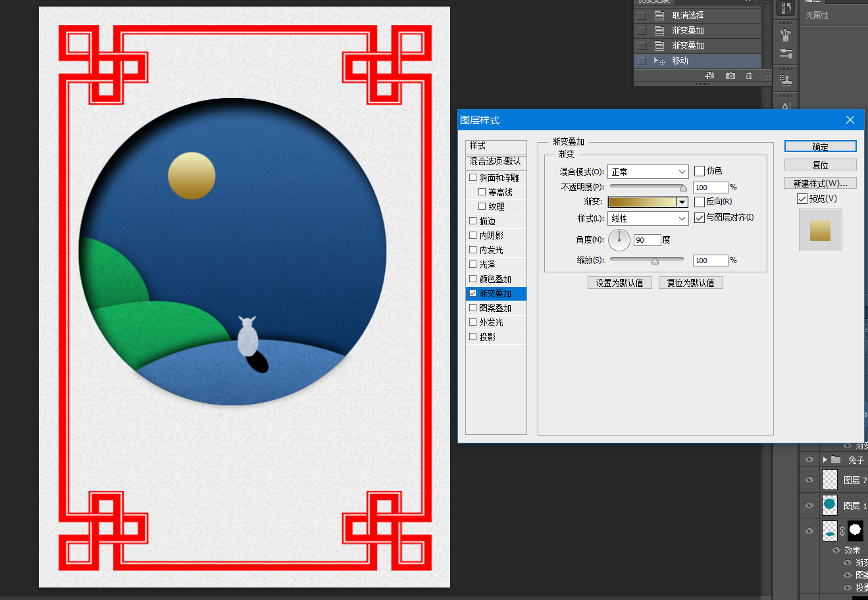Click the golden moon on the canvas

[x=191, y=176]
